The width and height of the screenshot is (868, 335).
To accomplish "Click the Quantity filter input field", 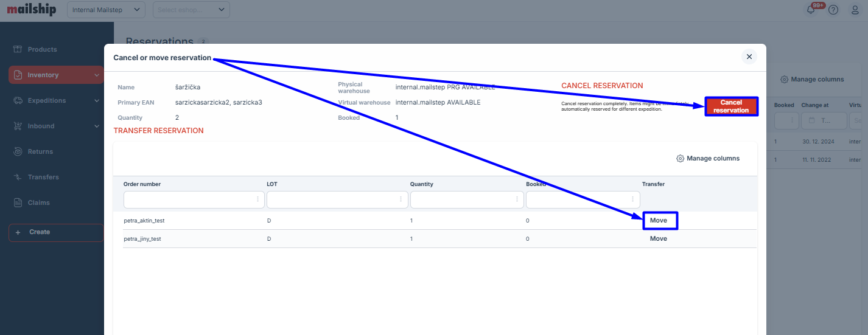I will tap(462, 199).
